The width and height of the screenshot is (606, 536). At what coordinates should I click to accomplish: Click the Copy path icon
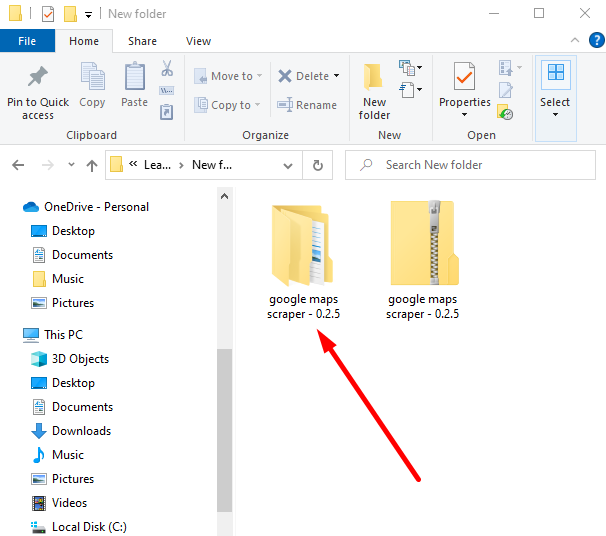167,90
